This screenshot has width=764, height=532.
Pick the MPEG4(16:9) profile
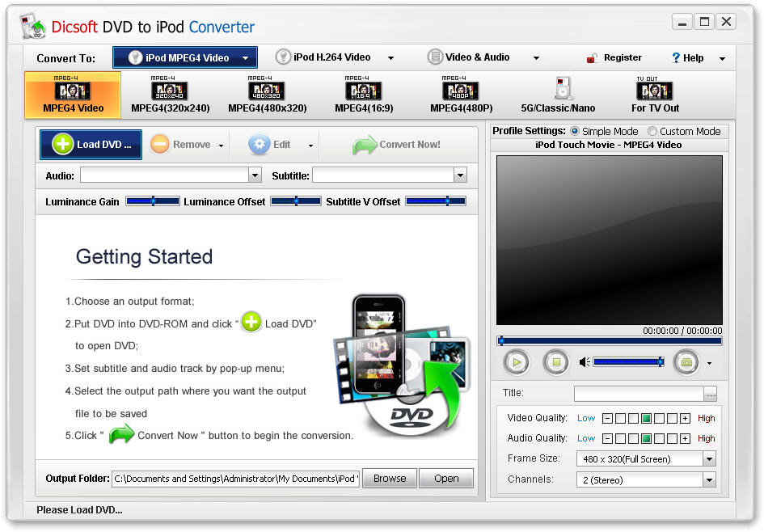(364, 95)
